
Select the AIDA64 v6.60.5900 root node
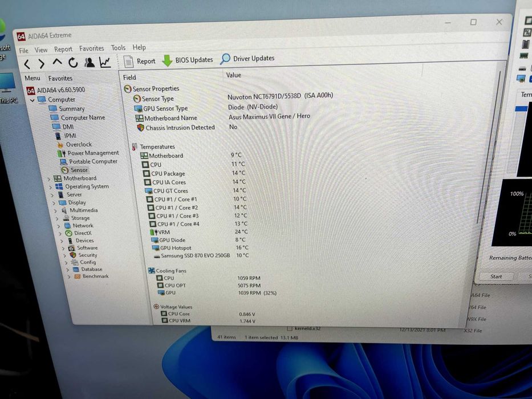pos(56,90)
